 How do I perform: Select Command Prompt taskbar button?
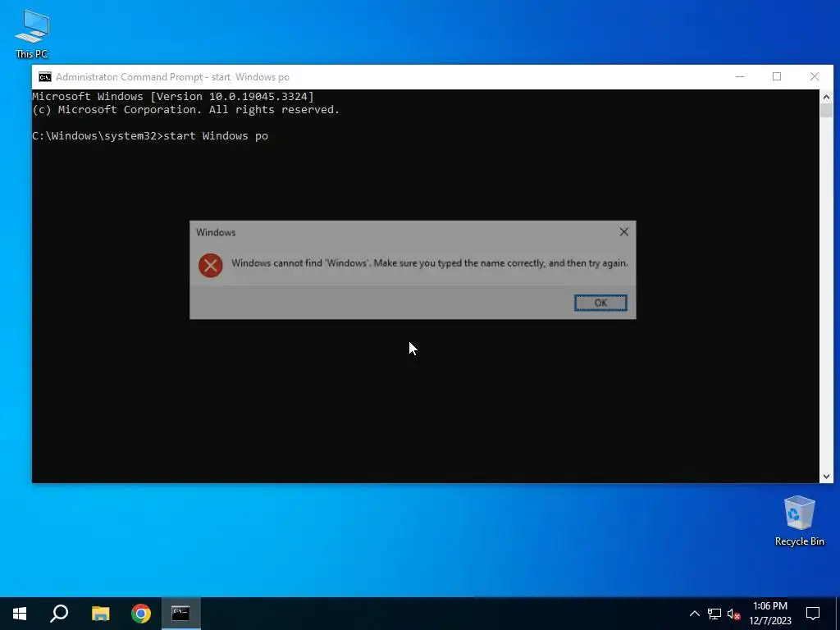click(181, 614)
